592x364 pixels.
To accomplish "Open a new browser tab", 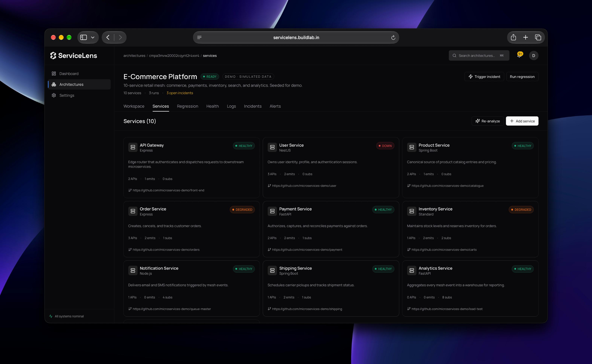I will point(525,37).
